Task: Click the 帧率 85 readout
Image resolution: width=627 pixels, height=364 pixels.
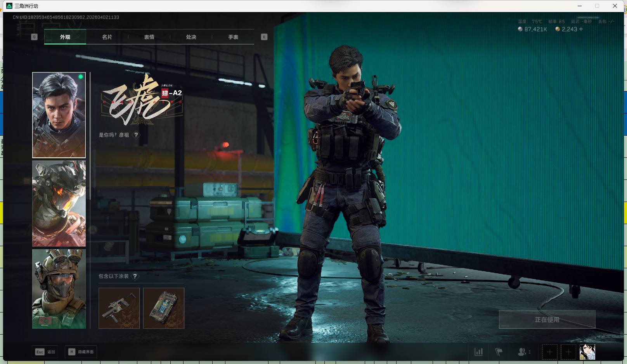Action: tap(556, 22)
